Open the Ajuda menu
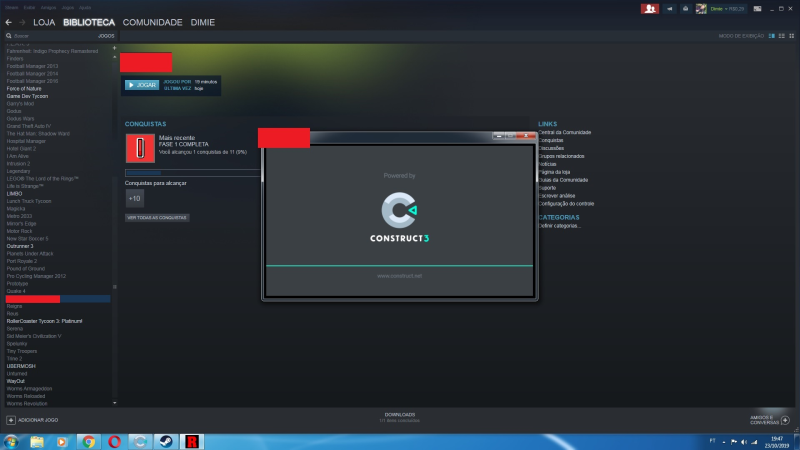 [x=85, y=8]
